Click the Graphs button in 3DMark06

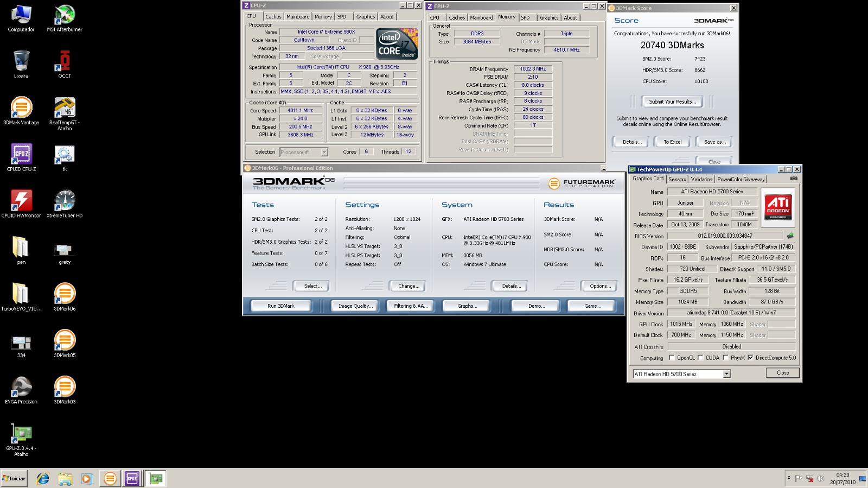(x=467, y=306)
